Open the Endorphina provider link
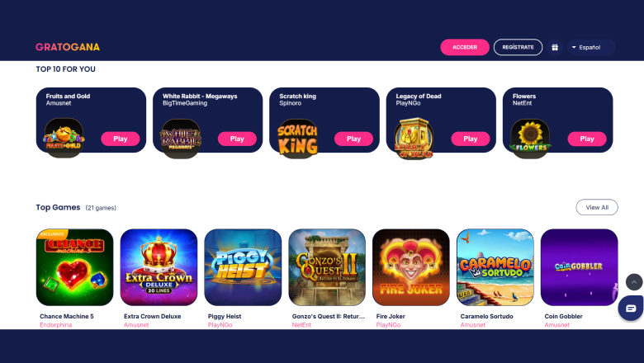 (x=56, y=325)
